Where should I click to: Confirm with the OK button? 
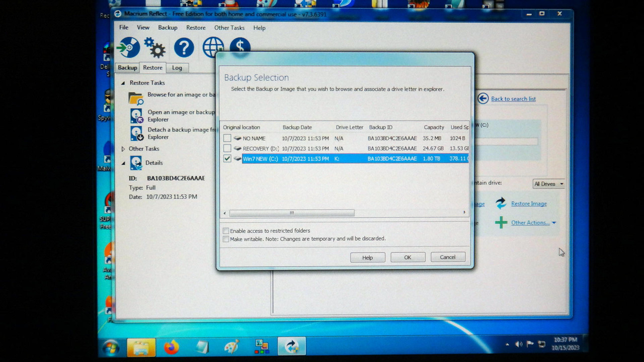tap(408, 257)
